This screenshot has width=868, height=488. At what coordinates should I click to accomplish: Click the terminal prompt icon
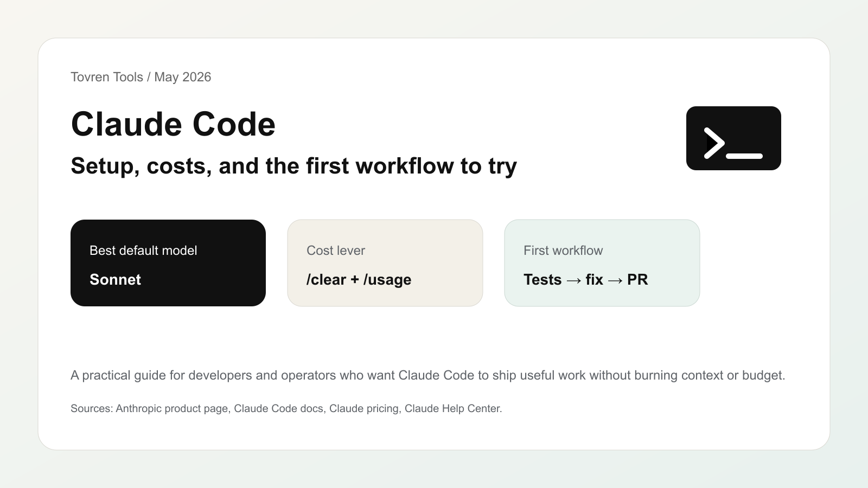tap(733, 138)
